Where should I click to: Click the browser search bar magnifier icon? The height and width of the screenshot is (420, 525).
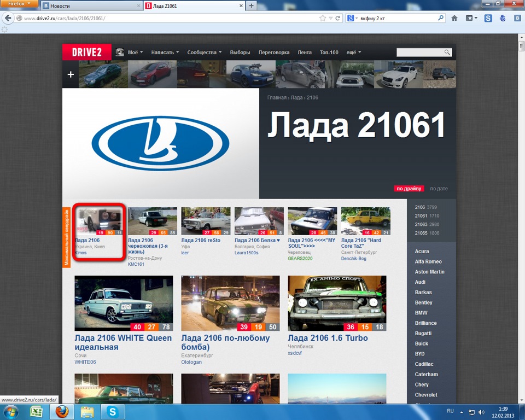[x=441, y=18]
